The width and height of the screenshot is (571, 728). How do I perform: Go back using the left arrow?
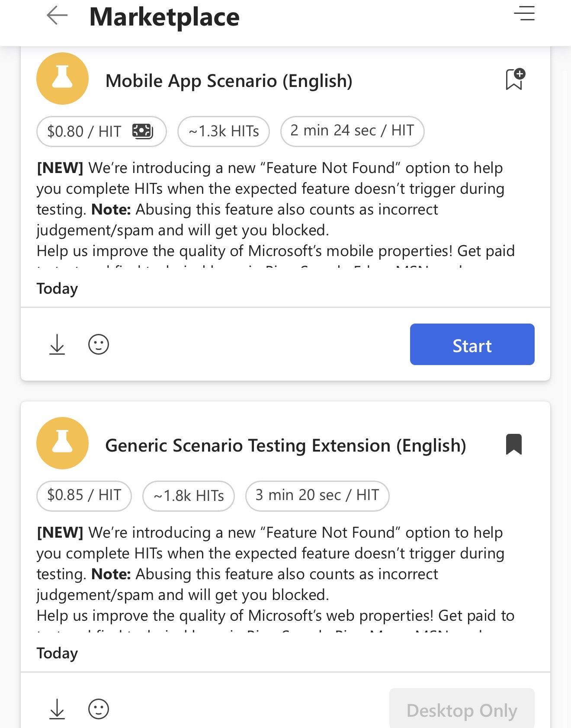coord(57,16)
